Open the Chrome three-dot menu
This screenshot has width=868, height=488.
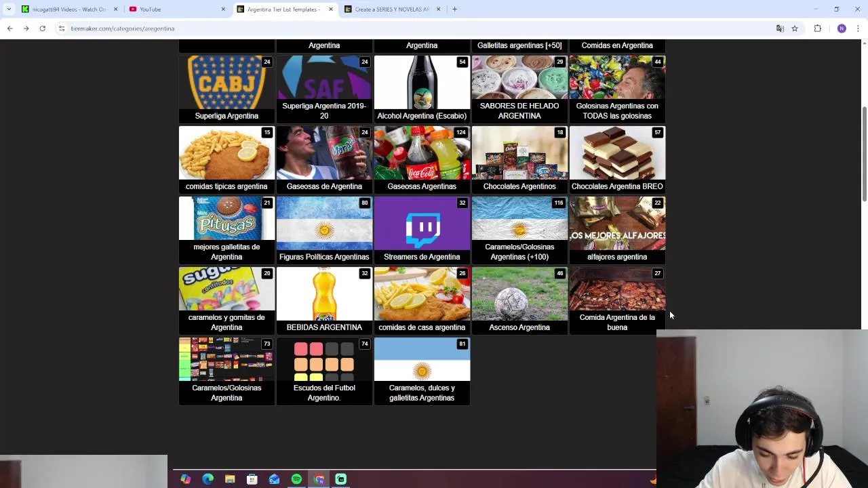(x=859, y=28)
